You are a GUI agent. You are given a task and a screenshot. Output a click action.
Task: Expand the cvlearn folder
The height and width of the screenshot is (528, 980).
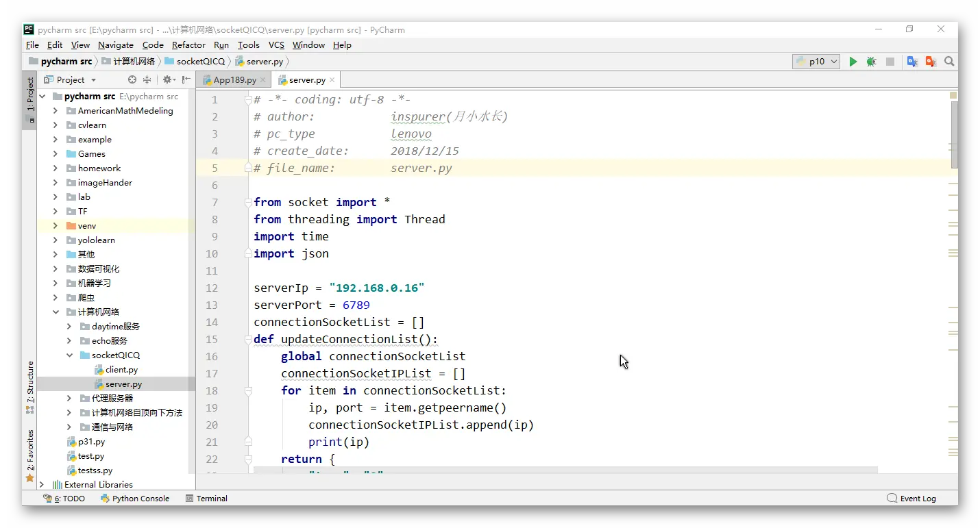[56, 125]
